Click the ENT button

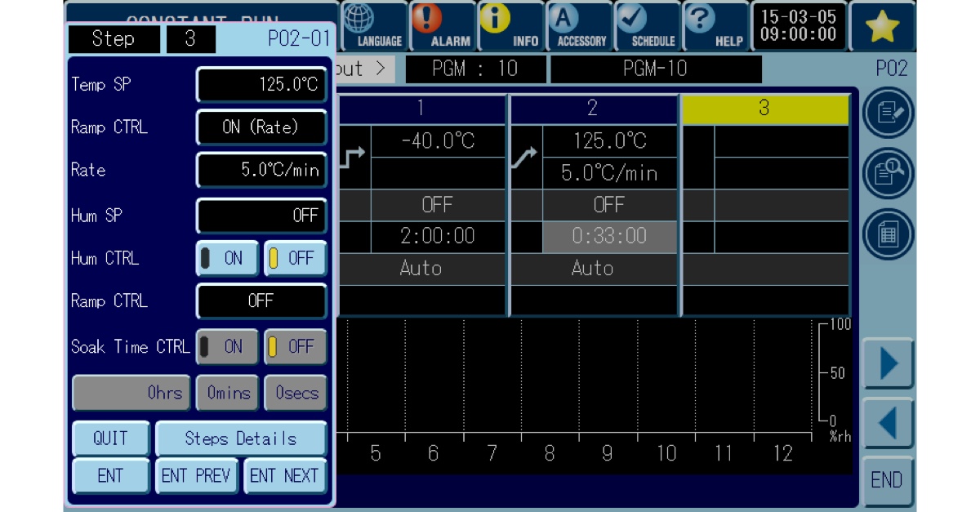click(111, 476)
